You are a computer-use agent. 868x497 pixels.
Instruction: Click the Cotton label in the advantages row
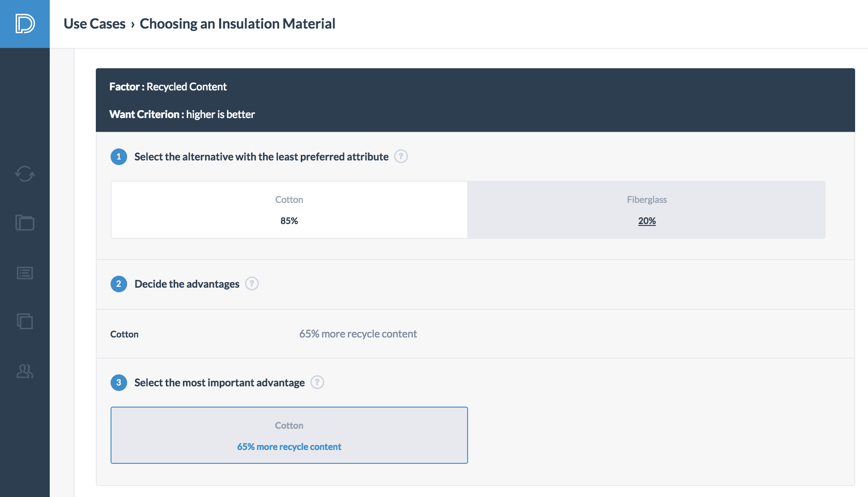click(124, 334)
